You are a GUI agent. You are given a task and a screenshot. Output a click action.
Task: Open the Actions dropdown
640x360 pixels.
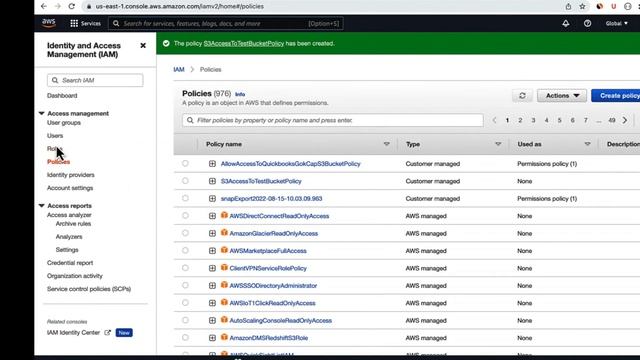(x=562, y=96)
